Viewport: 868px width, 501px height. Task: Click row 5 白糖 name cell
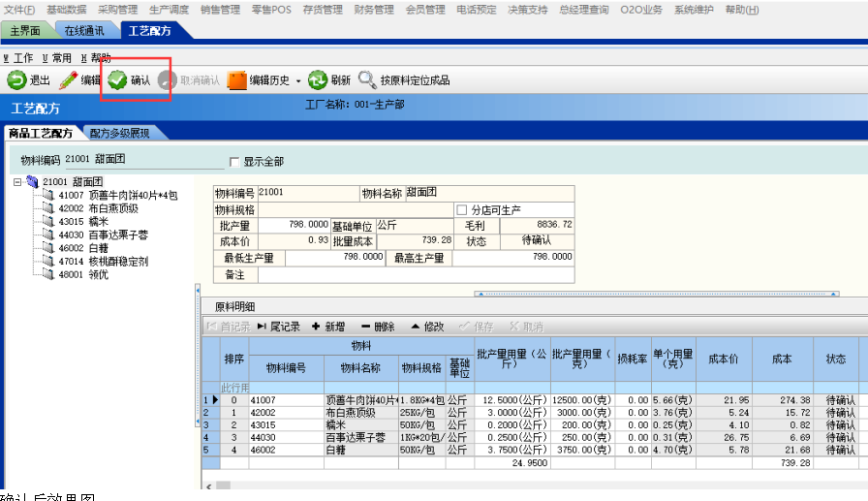pos(361,450)
